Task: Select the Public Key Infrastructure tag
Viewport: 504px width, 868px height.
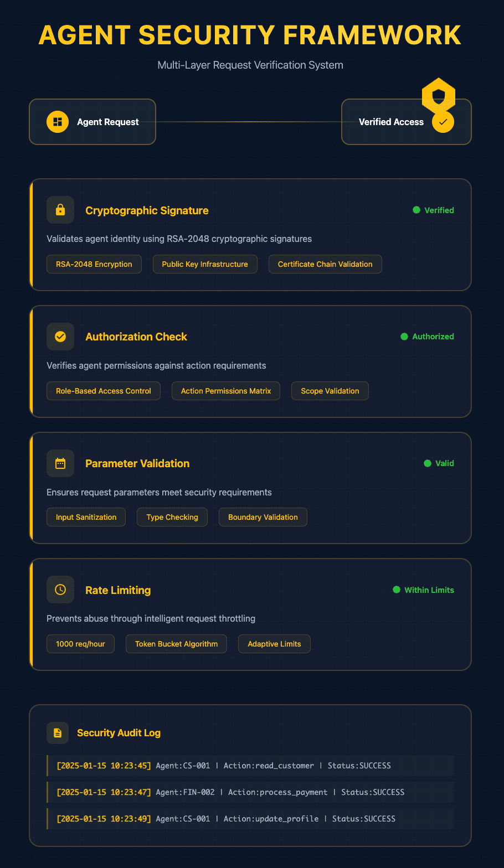Action: coord(205,264)
